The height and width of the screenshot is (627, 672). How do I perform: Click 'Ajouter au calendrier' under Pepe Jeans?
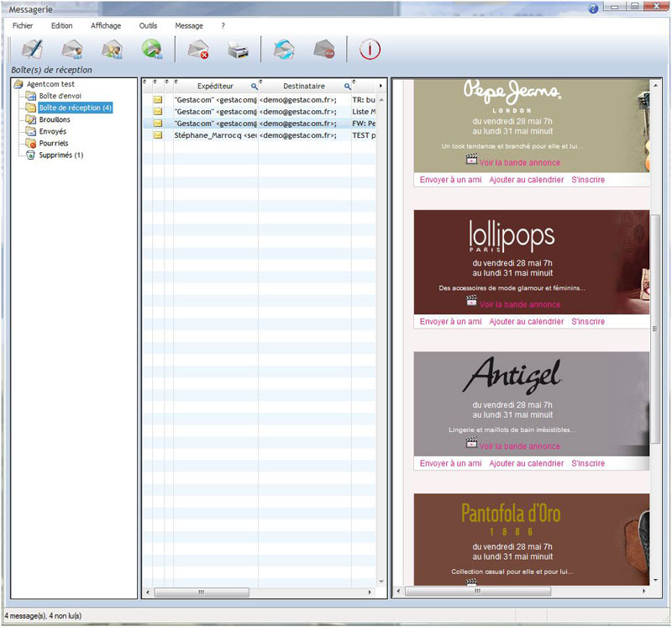pos(527,180)
